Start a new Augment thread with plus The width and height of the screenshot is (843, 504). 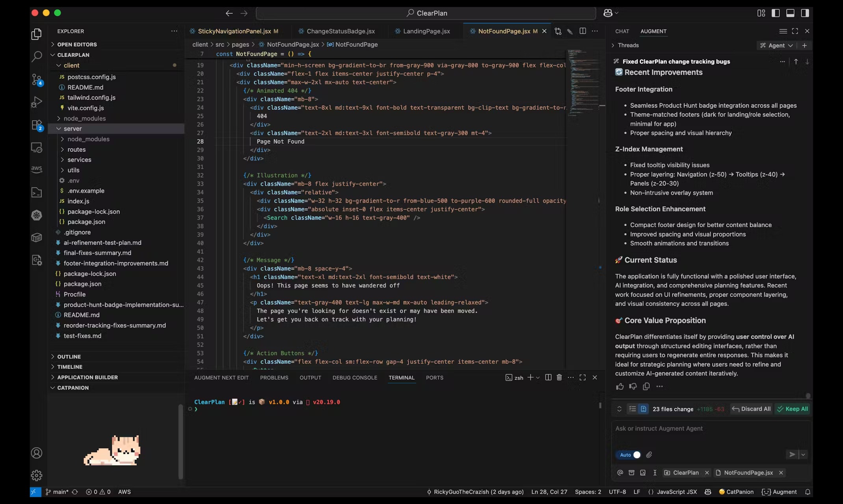pyautogui.click(x=804, y=45)
